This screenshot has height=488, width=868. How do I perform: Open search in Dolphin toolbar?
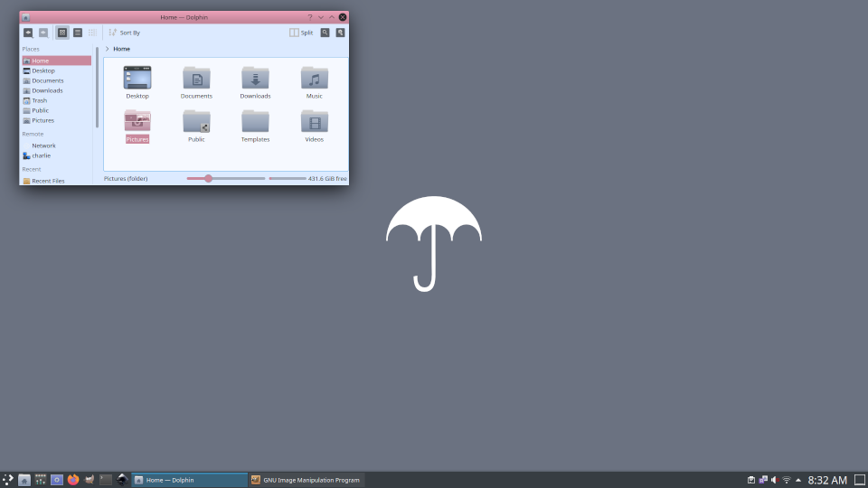[325, 33]
